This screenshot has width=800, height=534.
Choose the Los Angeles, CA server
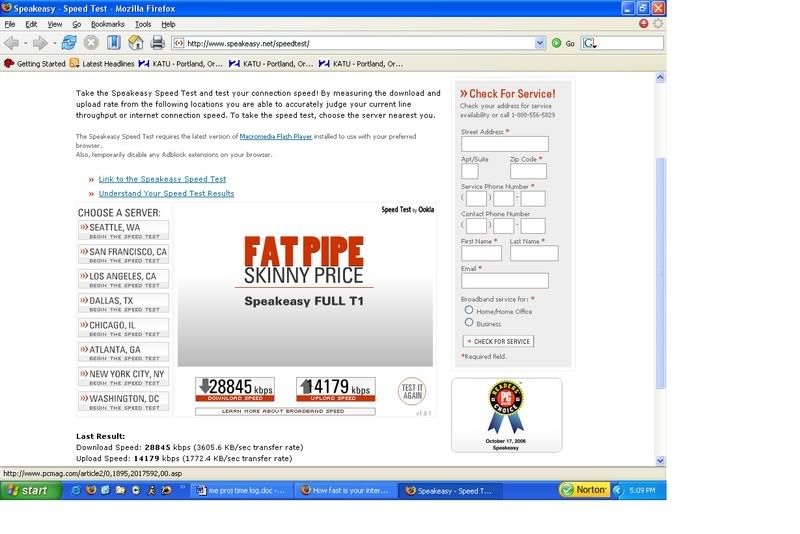(123, 279)
